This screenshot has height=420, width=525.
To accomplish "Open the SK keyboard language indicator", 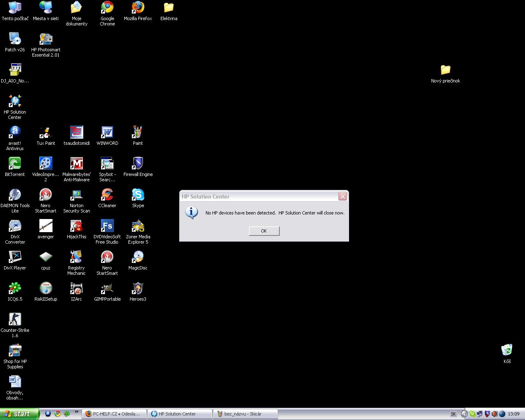I will [x=453, y=414].
